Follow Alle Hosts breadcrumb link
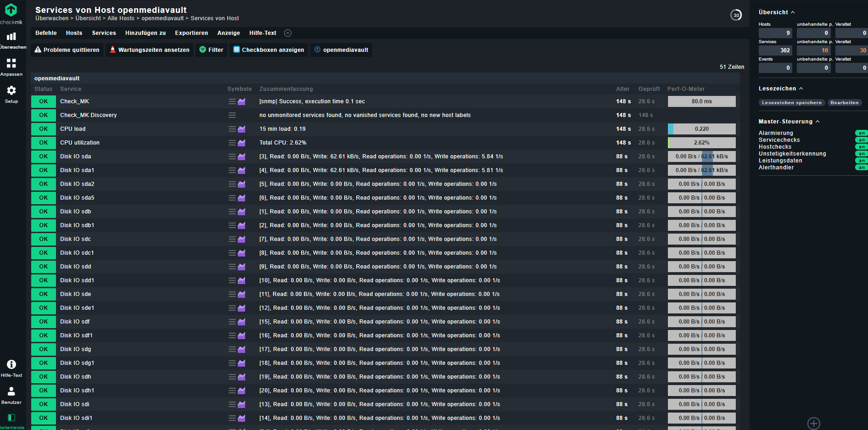 pos(121,18)
